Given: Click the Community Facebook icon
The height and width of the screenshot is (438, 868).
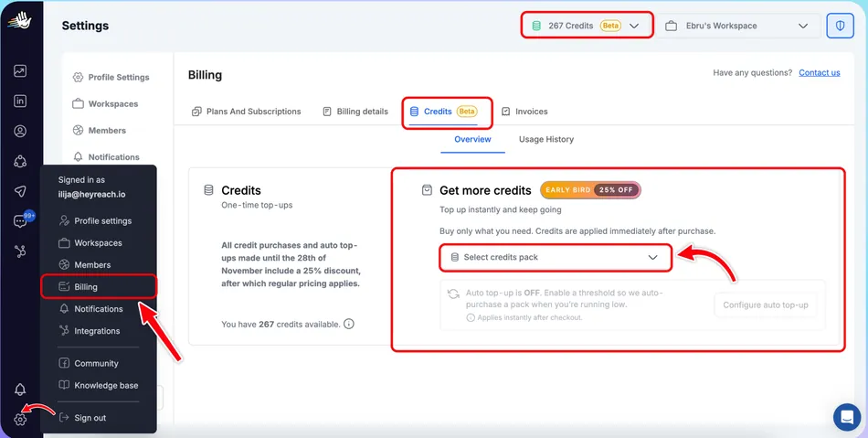Looking at the screenshot, I should click(x=64, y=363).
